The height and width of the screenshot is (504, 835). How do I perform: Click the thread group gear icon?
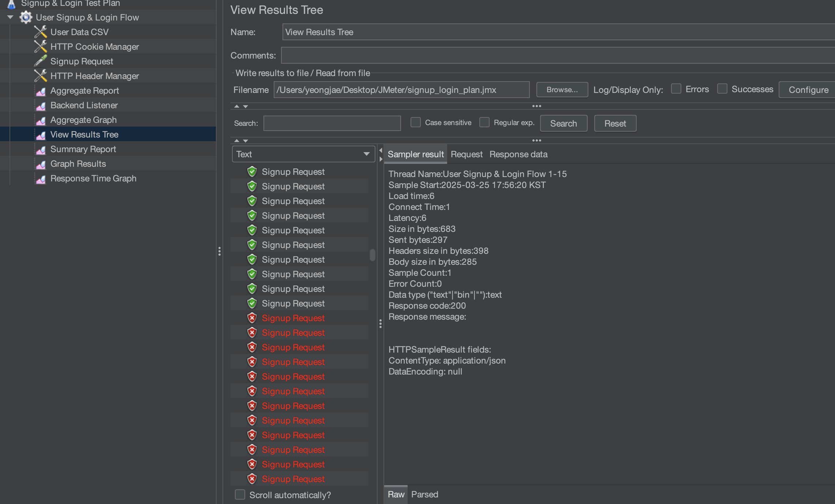coord(26,17)
